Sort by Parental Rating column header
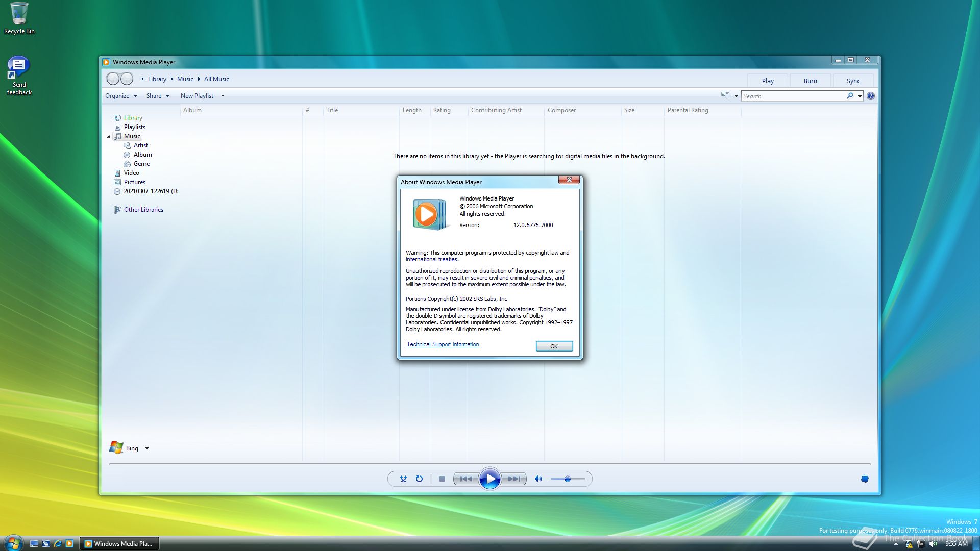 [702, 110]
